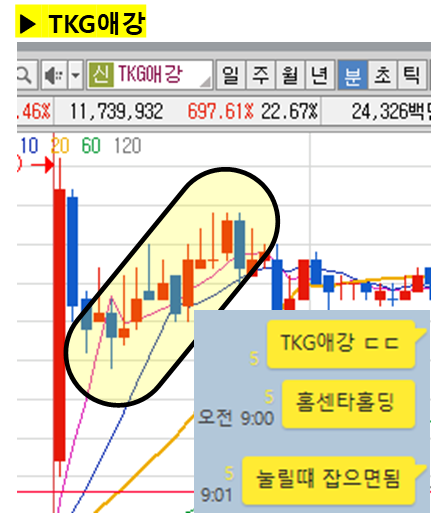This screenshot has width=431, height=513.
Task: Click the moving average 20 label
Action: point(60,146)
